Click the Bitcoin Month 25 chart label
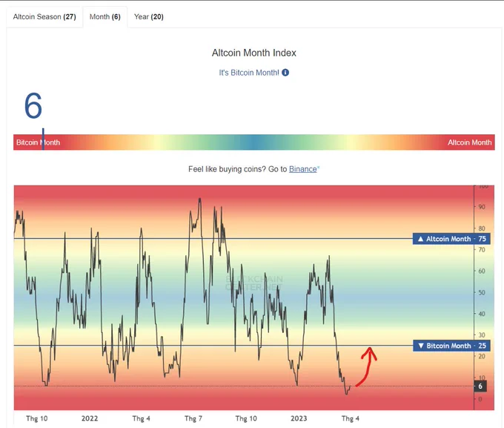Viewport: 504px width, 428px height. coord(451,346)
